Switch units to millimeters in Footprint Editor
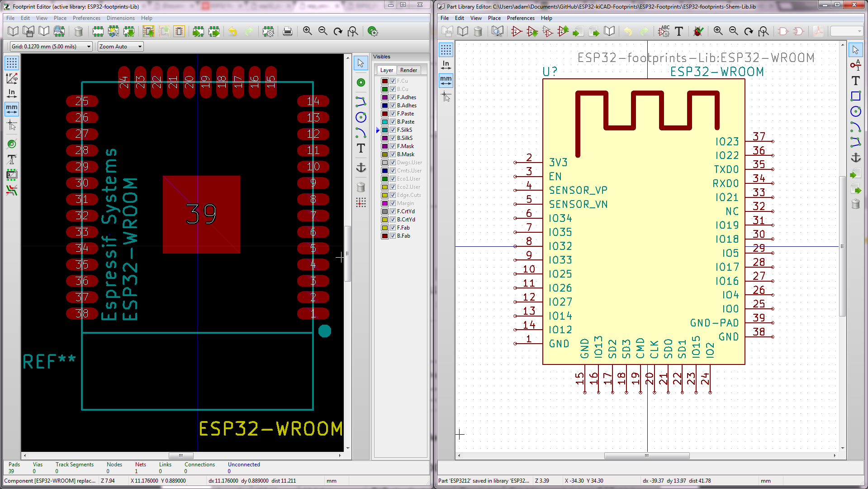868x489 pixels. (x=12, y=109)
